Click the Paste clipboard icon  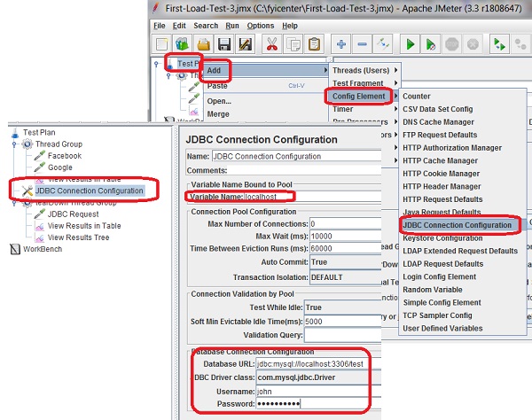pos(314,44)
